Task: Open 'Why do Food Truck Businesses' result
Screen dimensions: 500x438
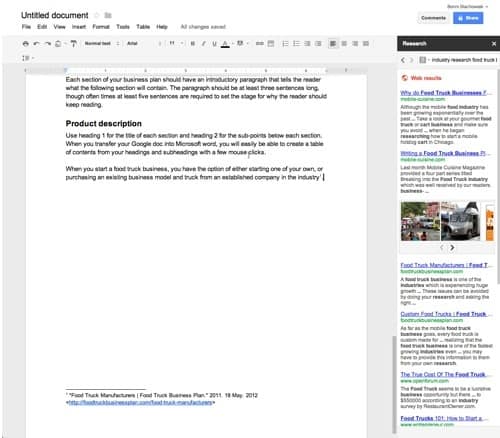Action: pyautogui.click(x=446, y=93)
